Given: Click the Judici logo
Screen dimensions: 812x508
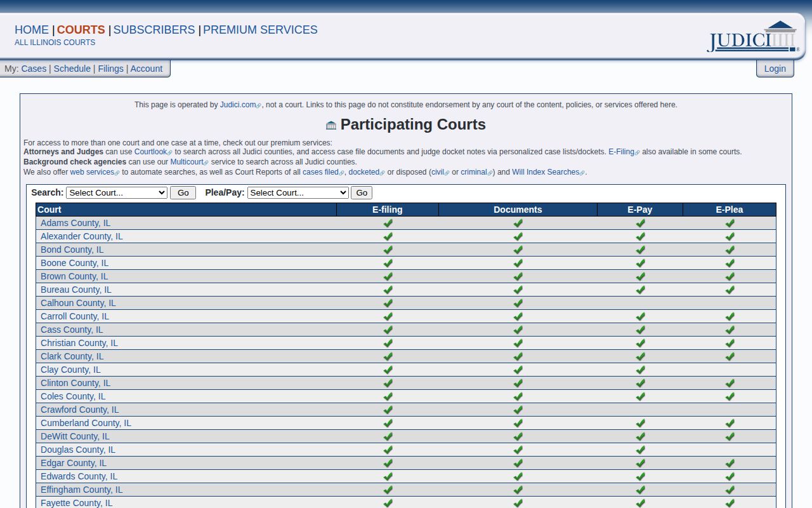Looking at the screenshot, I should 753,37.
